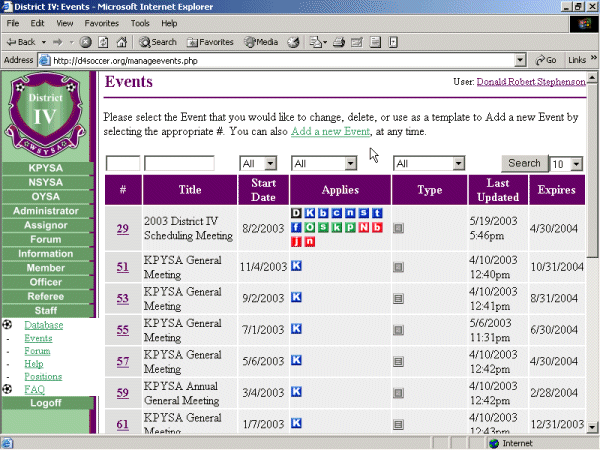The height and width of the screenshot is (450, 600).
Task: Expand the Type filter dropdown
Action: pos(428,163)
